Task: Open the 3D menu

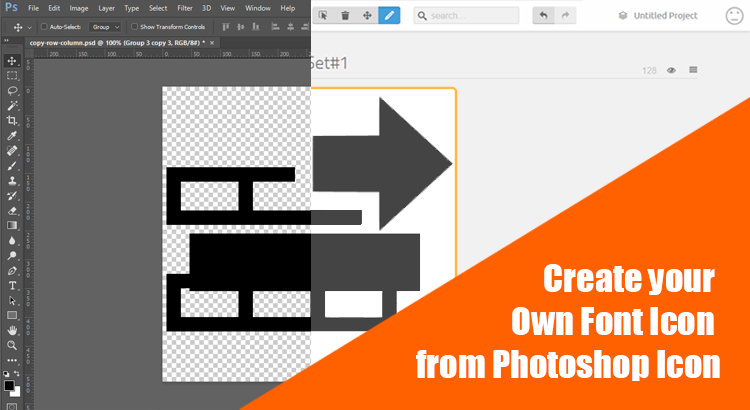Action: [206, 8]
